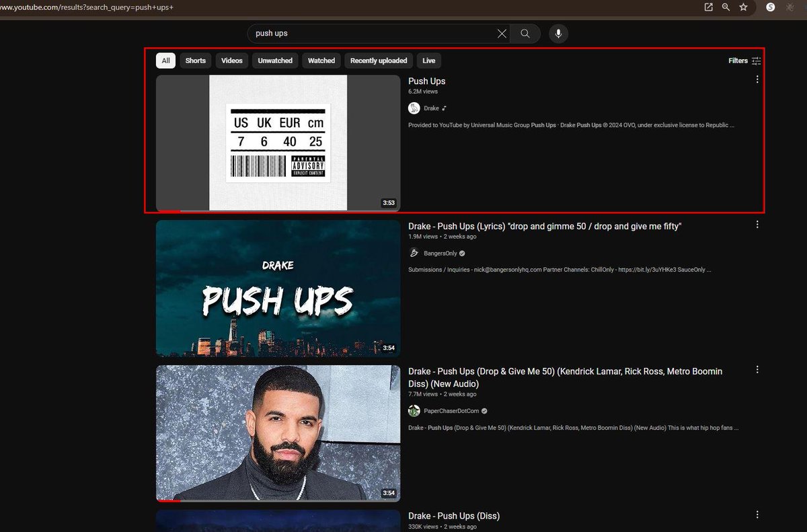Start voice search with the microphone icon
The height and width of the screenshot is (532, 807).
(558, 34)
